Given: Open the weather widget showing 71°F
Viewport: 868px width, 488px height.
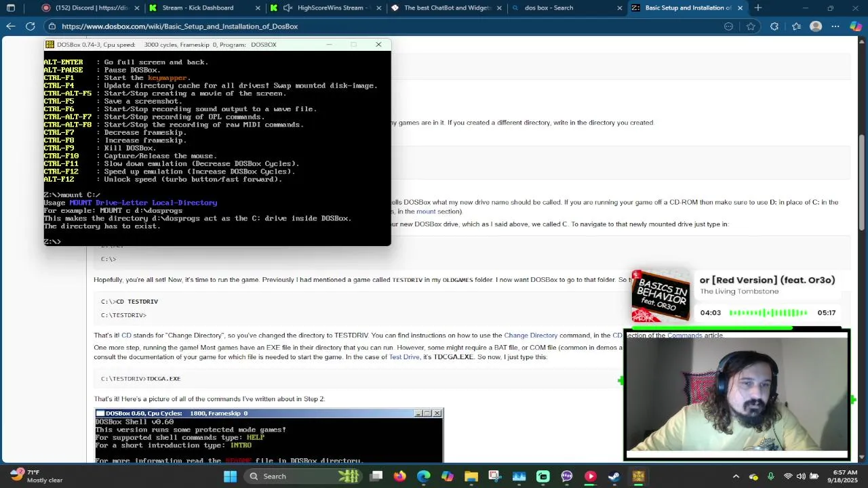Looking at the screenshot, I should (37, 476).
